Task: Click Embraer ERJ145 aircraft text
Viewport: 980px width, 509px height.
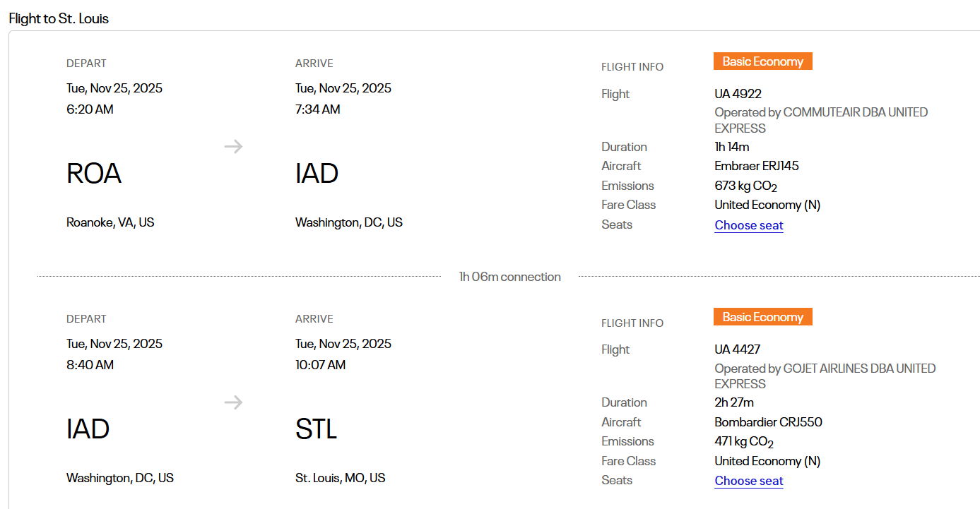Action: (756, 166)
